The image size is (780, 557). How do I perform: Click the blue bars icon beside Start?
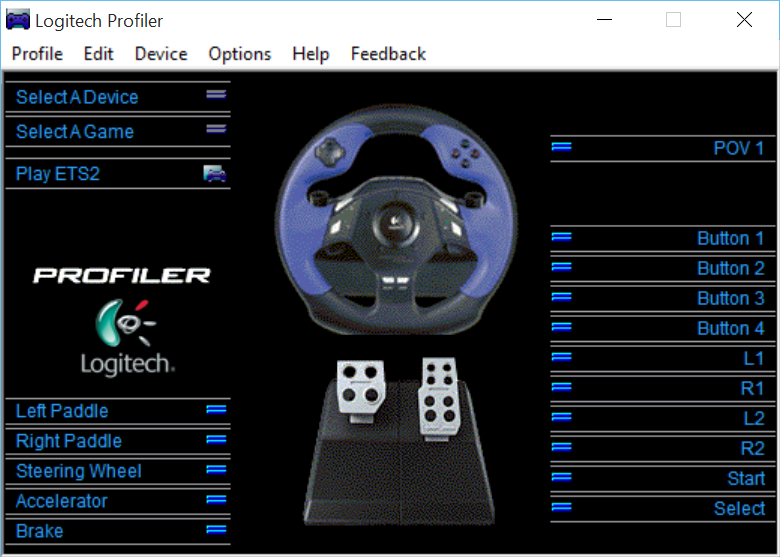pos(562,477)
